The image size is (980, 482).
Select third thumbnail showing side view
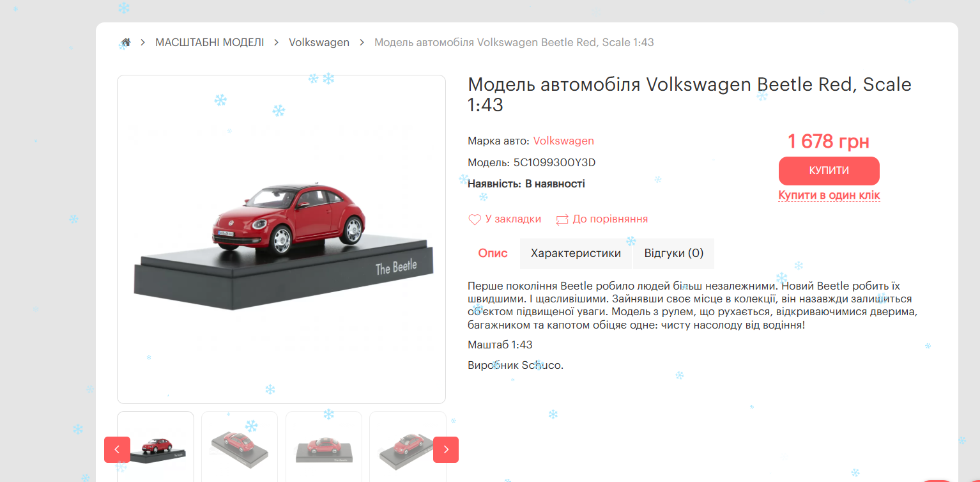tap(324, 446)
